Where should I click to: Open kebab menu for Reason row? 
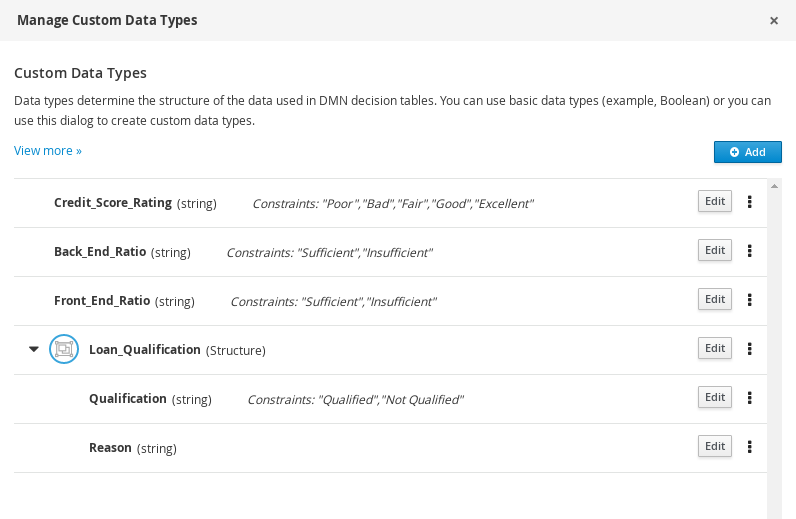point(749,446)
